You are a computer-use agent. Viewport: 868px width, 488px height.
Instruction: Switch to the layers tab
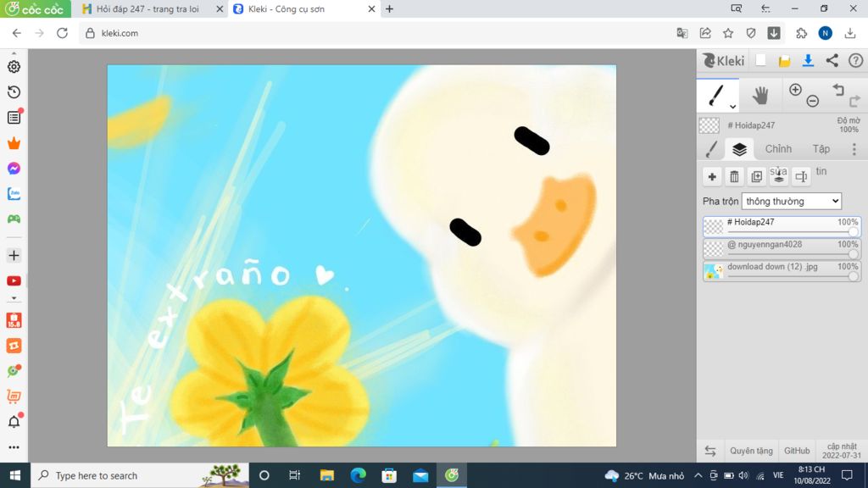pyautogui.click(x=739, y=149)
